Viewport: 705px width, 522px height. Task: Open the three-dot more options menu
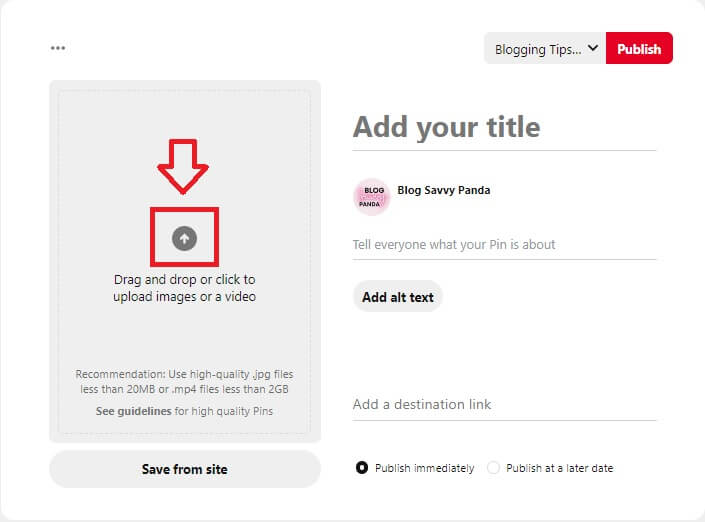pyautogui.click(x=58, y=48)
